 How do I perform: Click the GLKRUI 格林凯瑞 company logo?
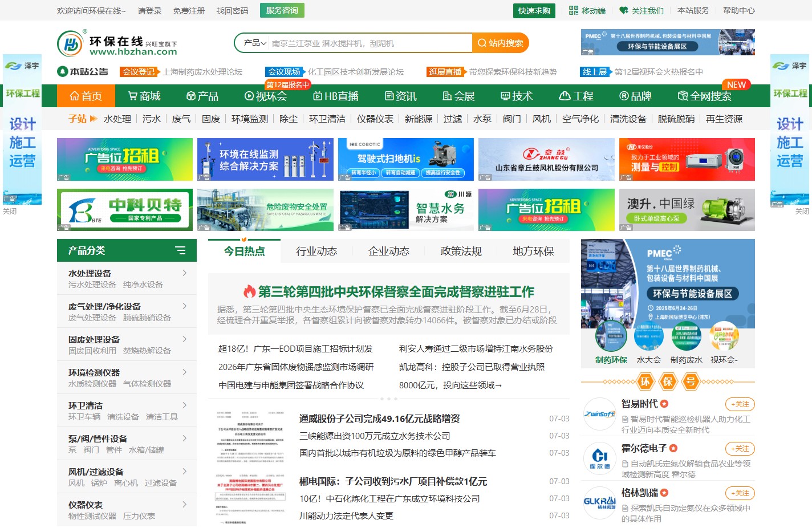coord(599,503)
